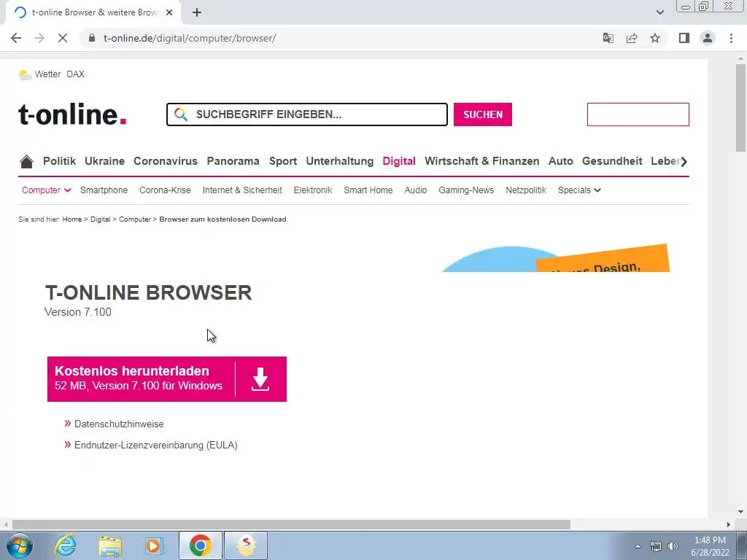Open the Coronavirus section
747x560 pixels.
click(x=166, y=161)
